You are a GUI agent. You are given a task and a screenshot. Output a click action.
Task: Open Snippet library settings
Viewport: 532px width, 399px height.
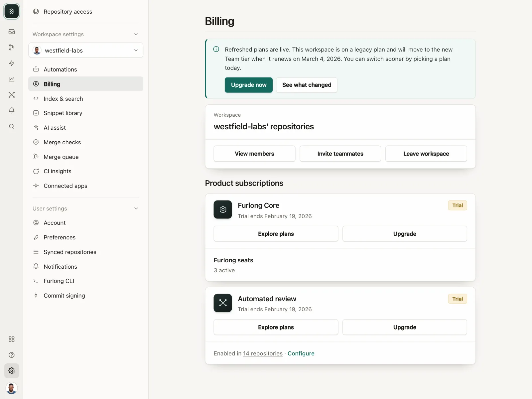[x=86, y=113]
